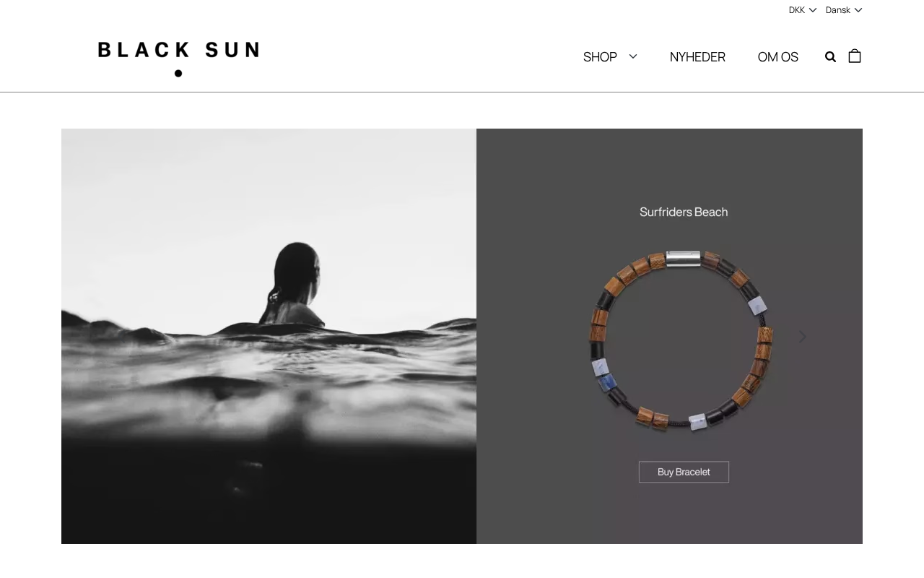Go to the NYHEDER page

tap(697, 56)
